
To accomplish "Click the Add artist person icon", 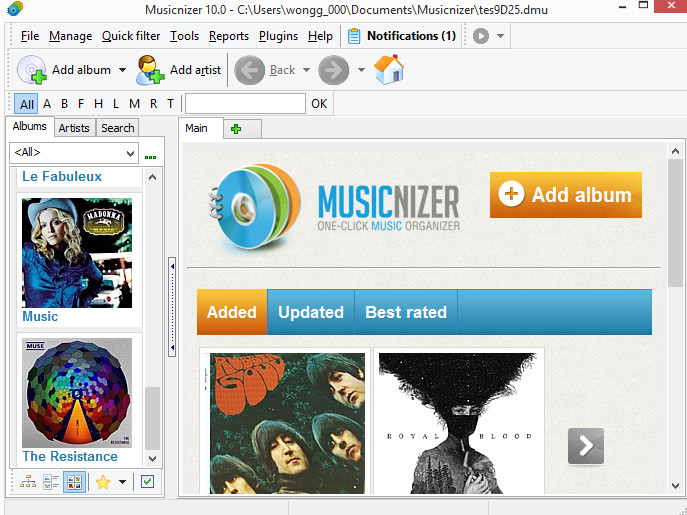I will click(150, 70).
